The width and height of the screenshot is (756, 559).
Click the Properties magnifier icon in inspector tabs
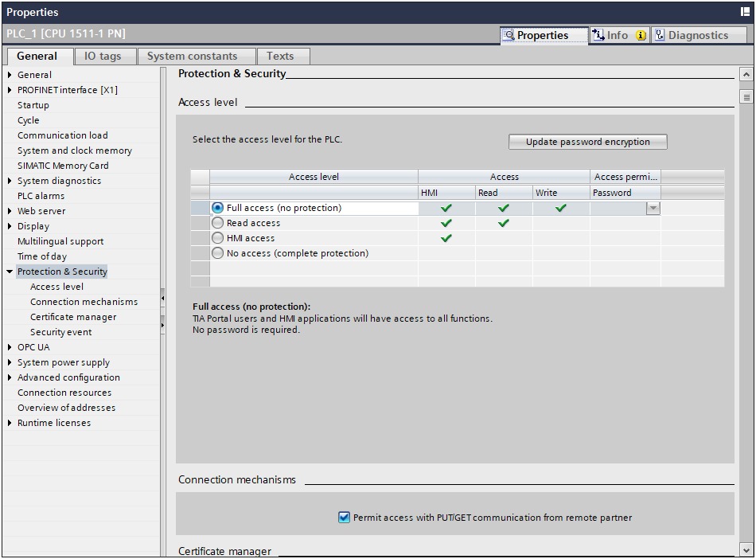(x=509, y=35)
